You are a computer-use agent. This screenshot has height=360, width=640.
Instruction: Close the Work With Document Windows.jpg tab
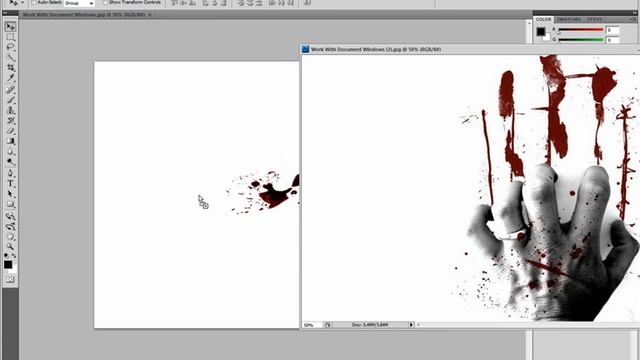point(150,15)
